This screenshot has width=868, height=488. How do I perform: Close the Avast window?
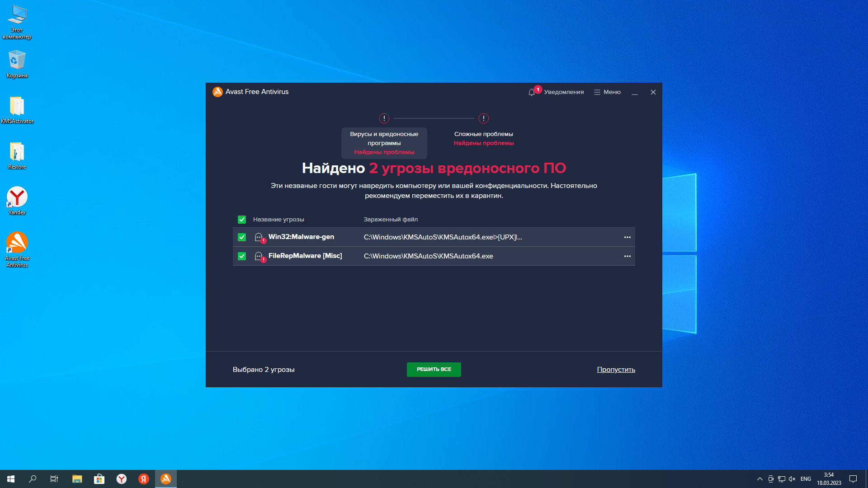653,92
